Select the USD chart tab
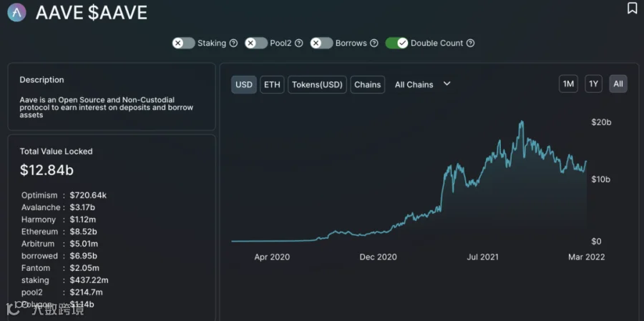The width and height of the screenshot is (644, 321). pos(244,84)
